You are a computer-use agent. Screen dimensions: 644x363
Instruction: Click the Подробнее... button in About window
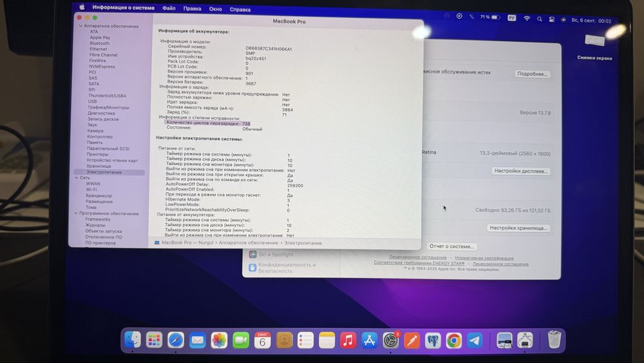533,74
